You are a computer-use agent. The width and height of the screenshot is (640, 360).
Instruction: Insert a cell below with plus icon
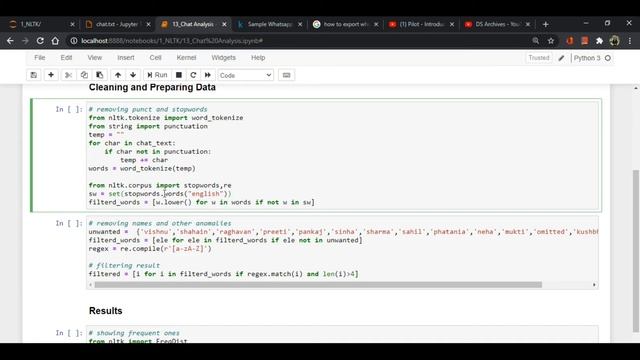(51, 75)
